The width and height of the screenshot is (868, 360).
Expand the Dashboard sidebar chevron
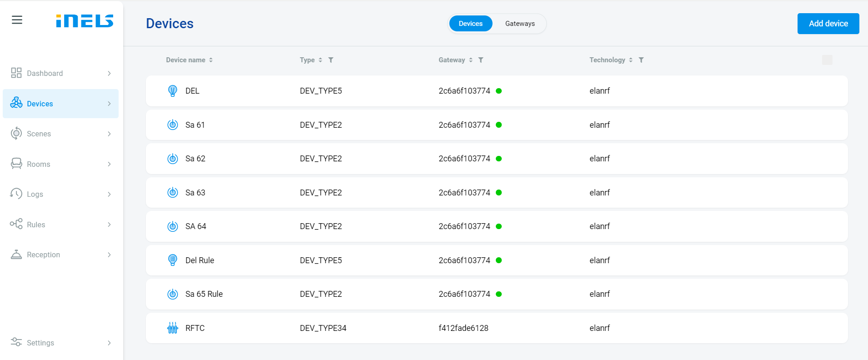coord(109,74)
